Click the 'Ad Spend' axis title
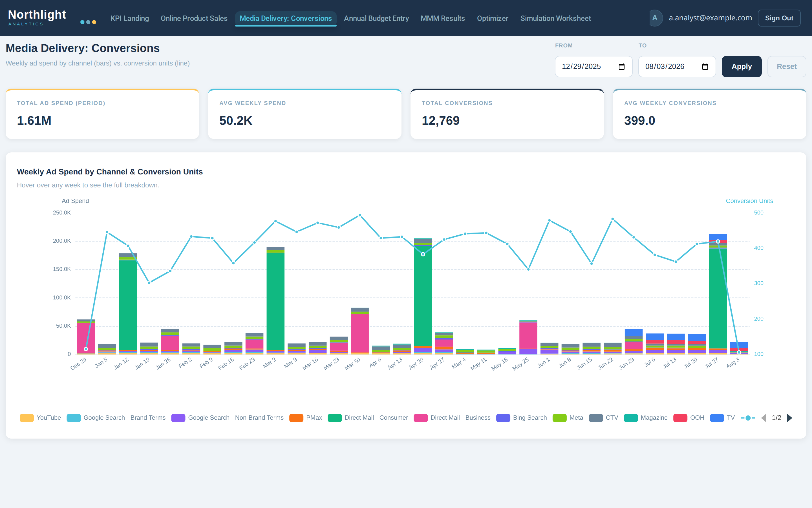812x508 pixels. pos(75,201)
